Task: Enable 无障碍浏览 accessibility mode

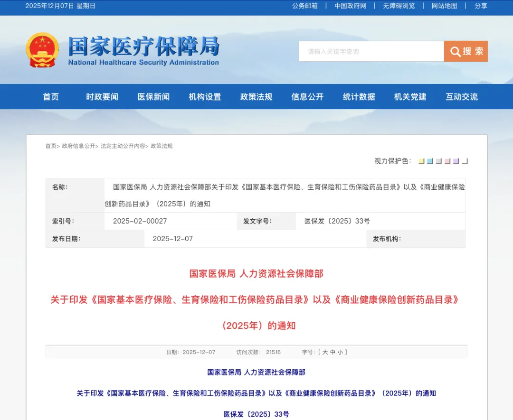Action: coord(399,6)
